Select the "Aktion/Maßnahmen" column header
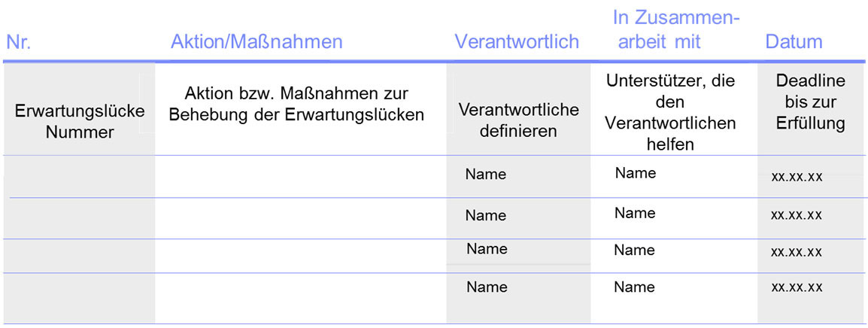This screenshot has height=328, width=868. coord(256,42)
